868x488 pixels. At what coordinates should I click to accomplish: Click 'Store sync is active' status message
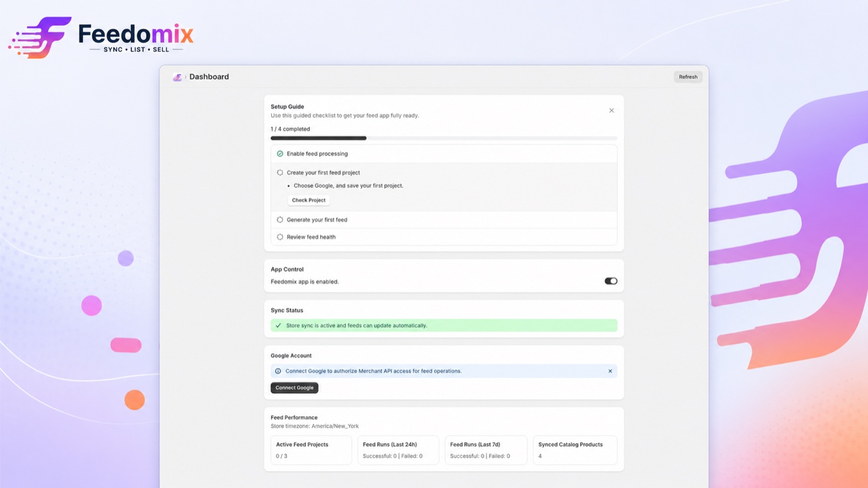pyautogui.click(x=357, y=325)
